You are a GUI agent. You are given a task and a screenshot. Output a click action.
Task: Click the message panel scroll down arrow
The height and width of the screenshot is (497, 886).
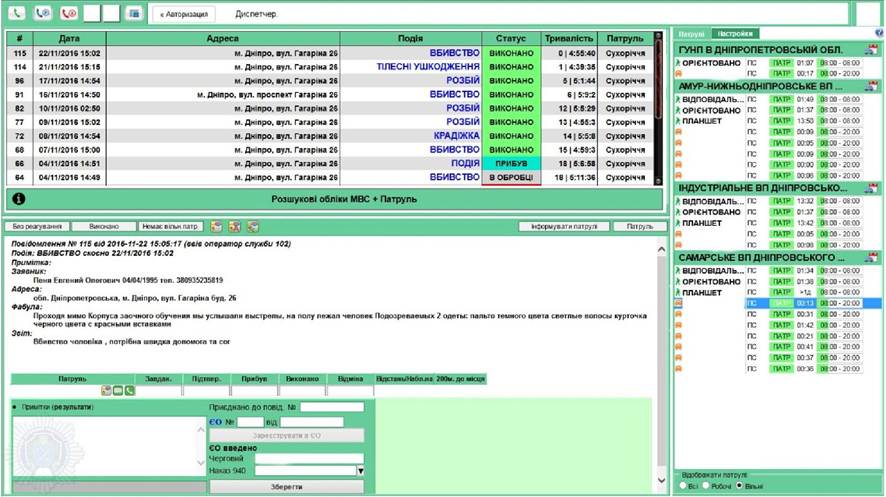click(x=661, y=481)
